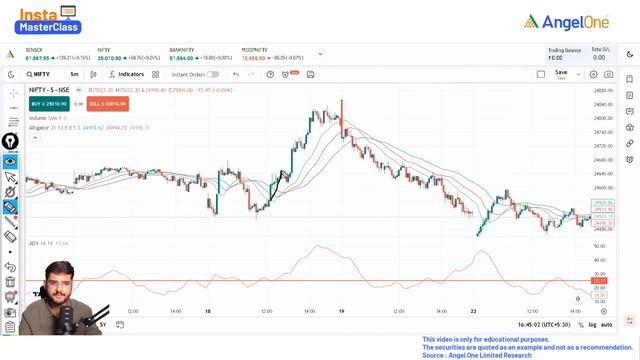
Task: Expand the index ticker strip chevron
Action: (320, 54)
